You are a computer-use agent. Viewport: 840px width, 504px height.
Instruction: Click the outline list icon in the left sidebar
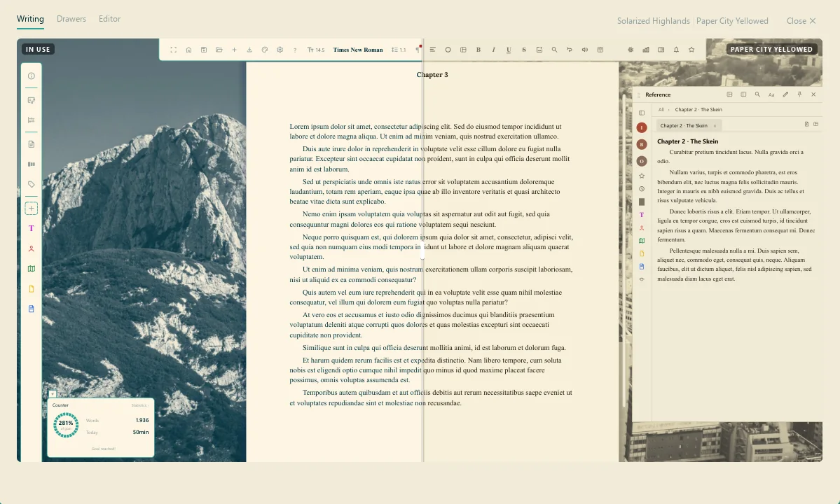[x=31, y=120]
